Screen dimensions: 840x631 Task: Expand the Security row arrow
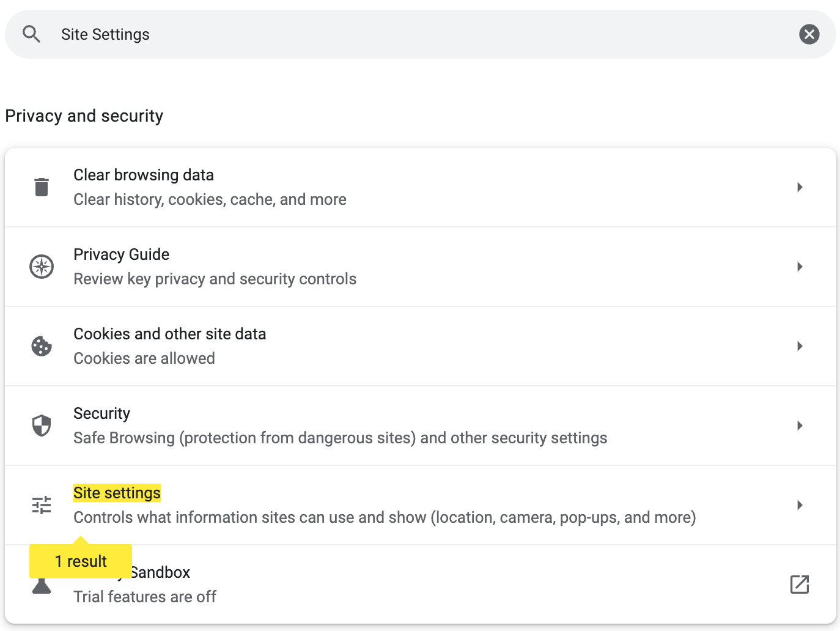pyautogui.click(x=799, y=426)
